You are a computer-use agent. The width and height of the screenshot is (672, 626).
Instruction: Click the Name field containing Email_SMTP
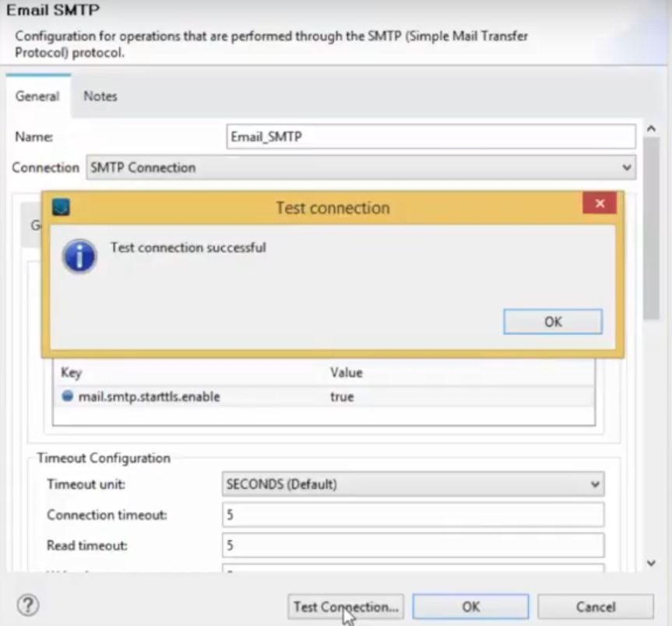(431, 136)
